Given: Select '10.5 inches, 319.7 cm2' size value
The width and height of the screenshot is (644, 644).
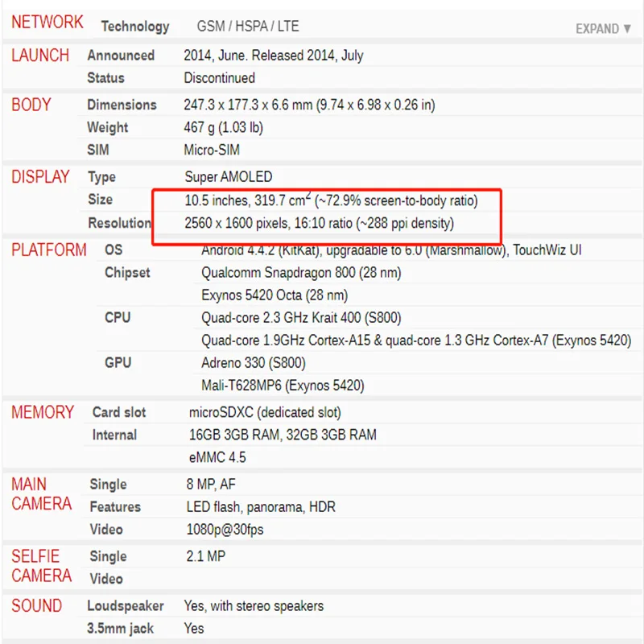Looking at the screenshot, I should coord(248,200).
